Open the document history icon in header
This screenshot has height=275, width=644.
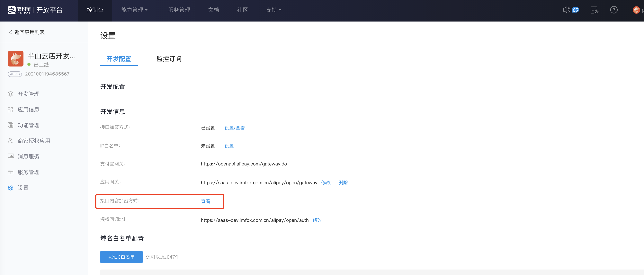pyautogui.click(x=594, y=10)
